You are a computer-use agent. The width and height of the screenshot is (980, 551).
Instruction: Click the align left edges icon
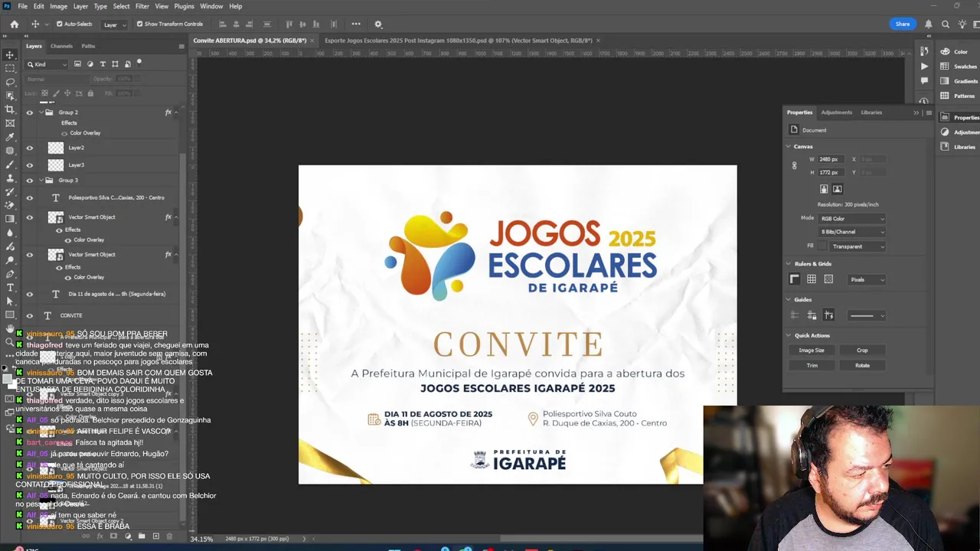point(223,24)
